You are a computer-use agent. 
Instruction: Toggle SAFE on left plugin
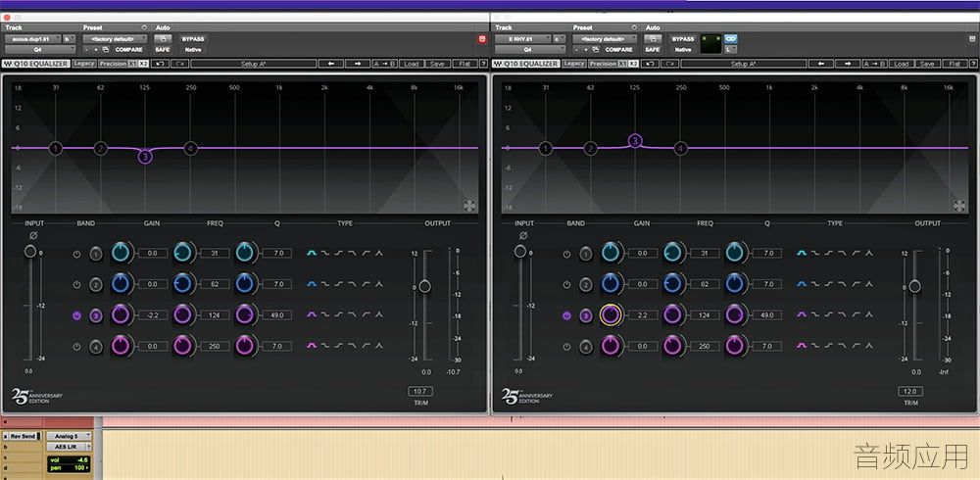coord(163,49)
